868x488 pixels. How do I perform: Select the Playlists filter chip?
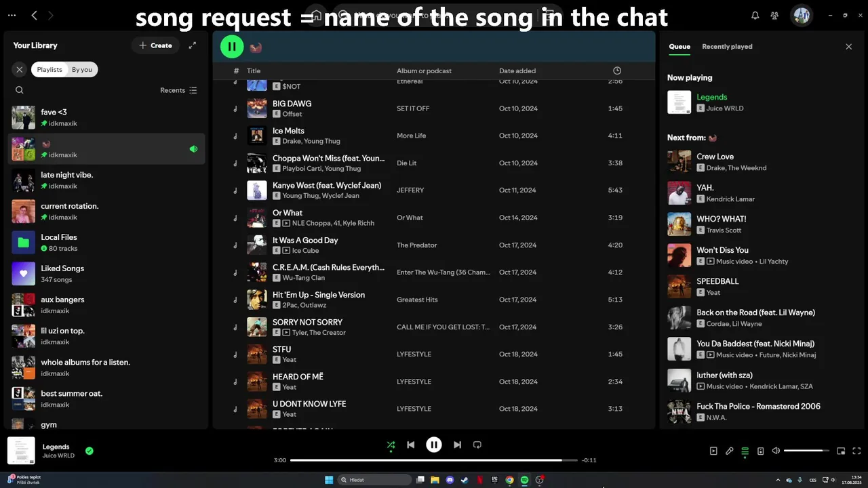(x=50, y=69)
